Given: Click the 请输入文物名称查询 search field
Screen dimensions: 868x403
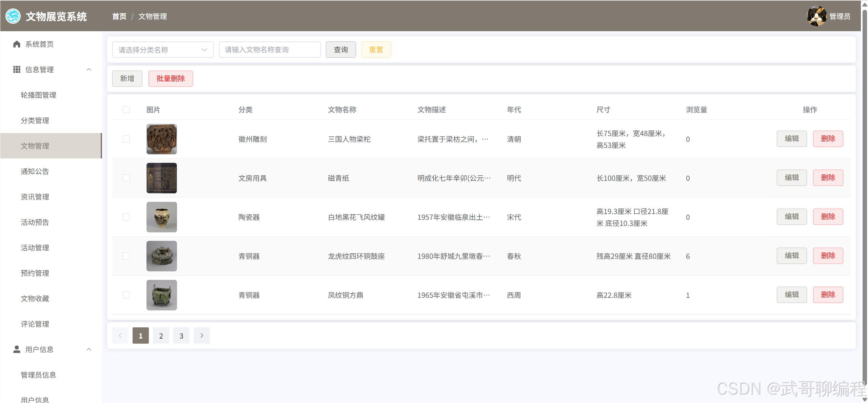Looking at the screenshot, I should coord(270,50).
